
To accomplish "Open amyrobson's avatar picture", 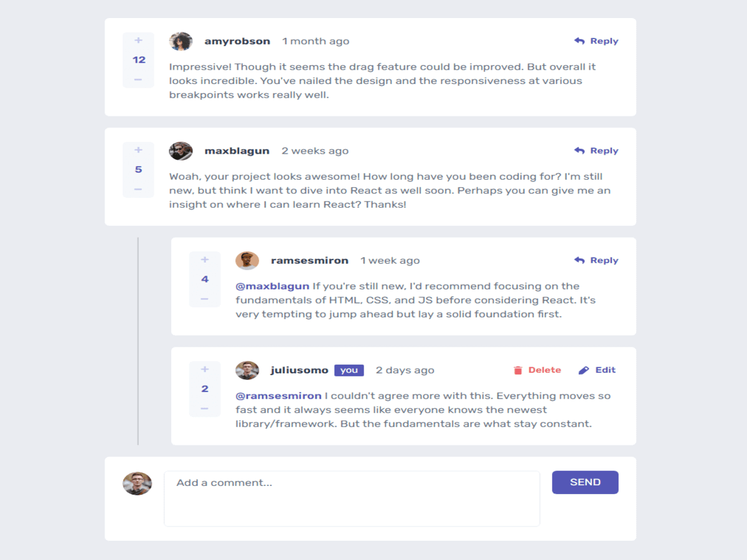I will tap(181, 42).
